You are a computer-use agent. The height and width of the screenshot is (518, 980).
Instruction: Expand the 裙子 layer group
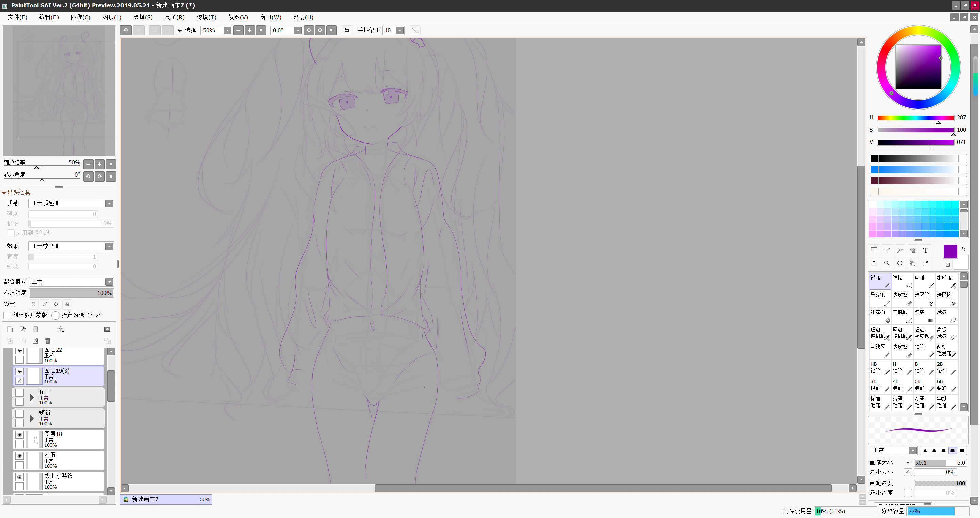[x=32, y=398]
